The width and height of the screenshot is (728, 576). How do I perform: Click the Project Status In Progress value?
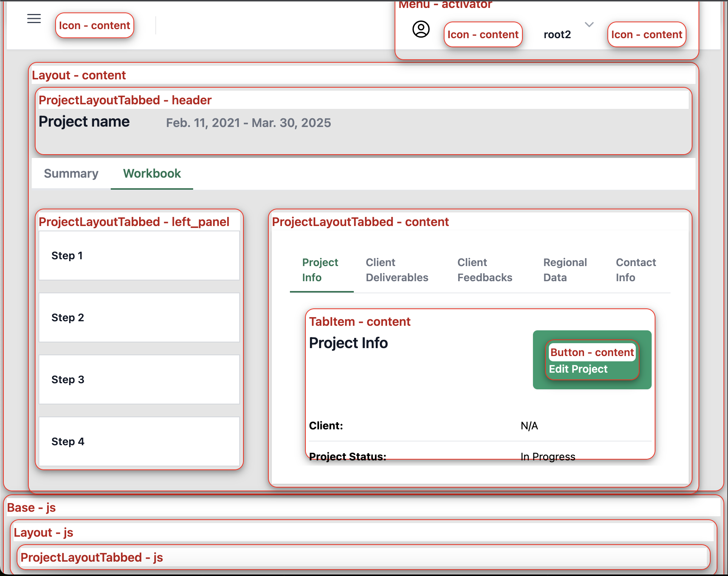coord(548,456)
